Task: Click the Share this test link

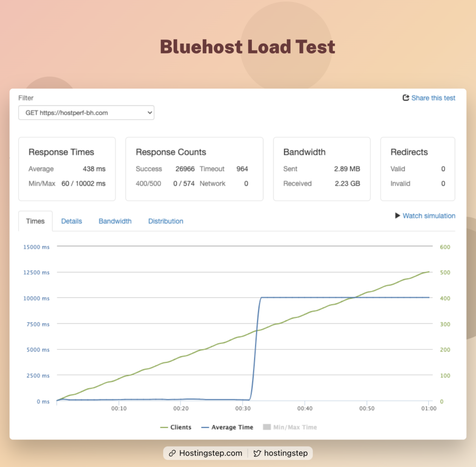Action: click(x=433, y=98)
